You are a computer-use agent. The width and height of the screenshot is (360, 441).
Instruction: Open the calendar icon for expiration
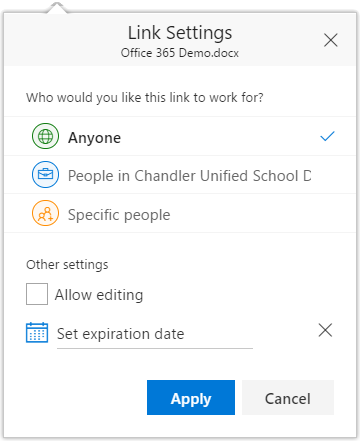(37, 332)
